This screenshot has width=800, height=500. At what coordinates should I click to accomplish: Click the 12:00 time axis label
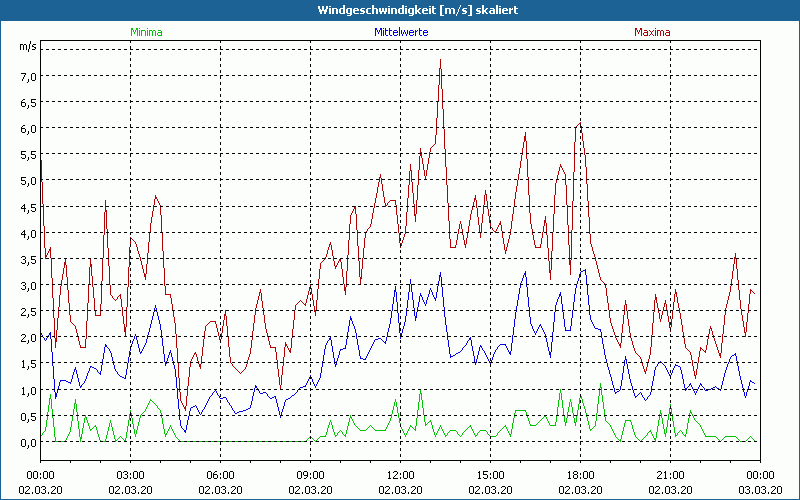click(x=401, y=476)
